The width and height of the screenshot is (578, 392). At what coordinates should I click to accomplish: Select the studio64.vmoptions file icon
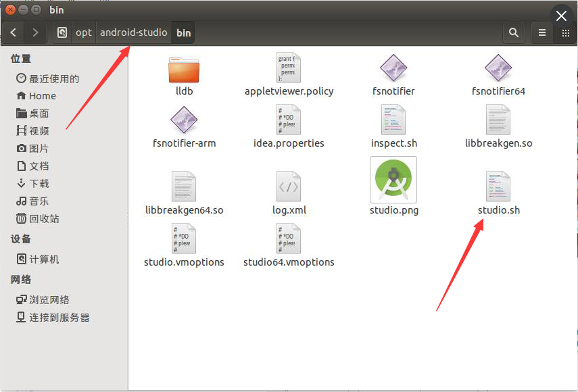point(289,239)
